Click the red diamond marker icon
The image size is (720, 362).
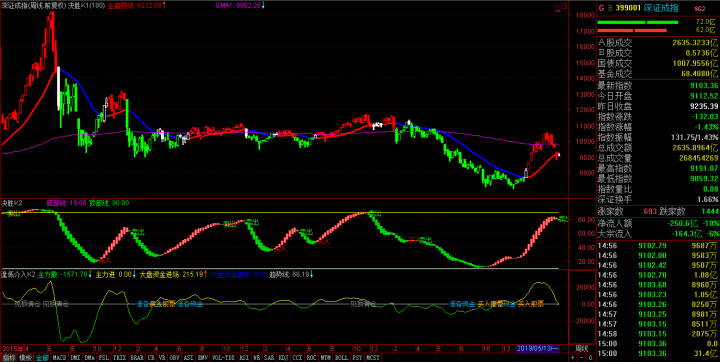coord(556,6)
